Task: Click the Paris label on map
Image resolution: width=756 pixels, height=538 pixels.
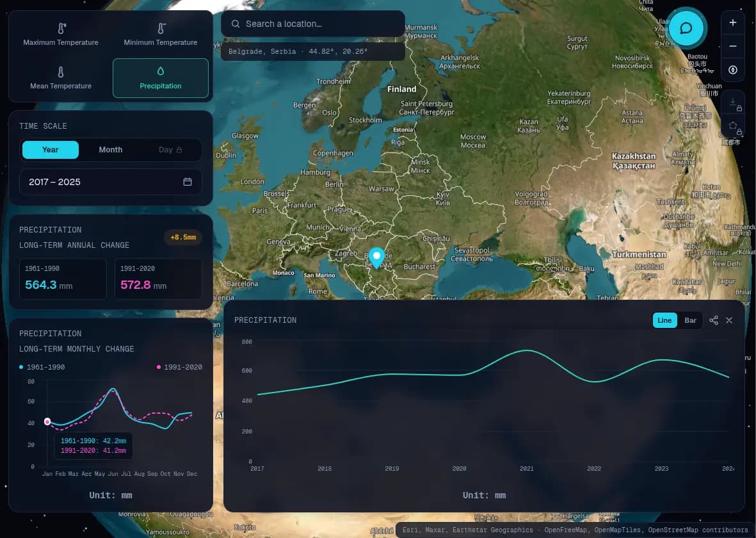Action: [259, 211]
